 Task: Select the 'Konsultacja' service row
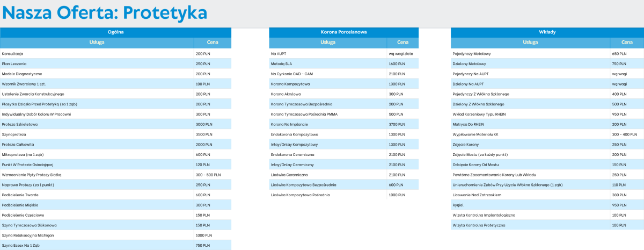(x=13, y=54)
